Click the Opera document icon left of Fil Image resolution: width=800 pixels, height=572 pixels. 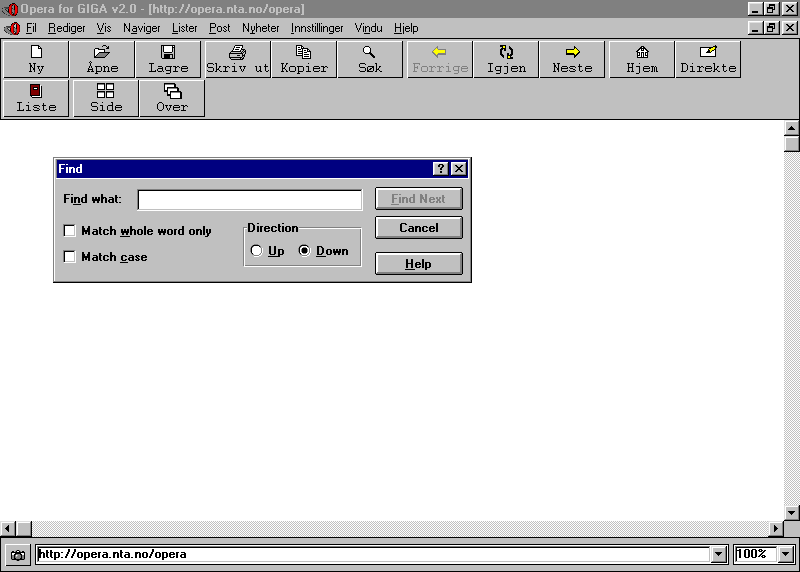coord(12,28)
